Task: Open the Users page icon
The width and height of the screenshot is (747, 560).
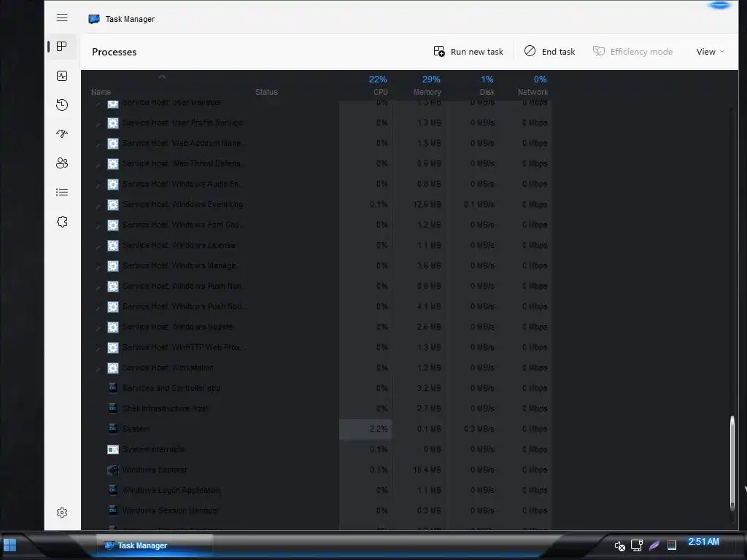Action: pyautogui.click(x=62, y=163)
